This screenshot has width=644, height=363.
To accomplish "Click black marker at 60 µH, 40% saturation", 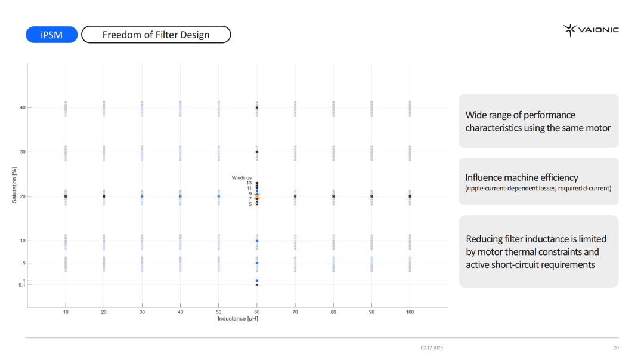I will [x=256, y=107].
